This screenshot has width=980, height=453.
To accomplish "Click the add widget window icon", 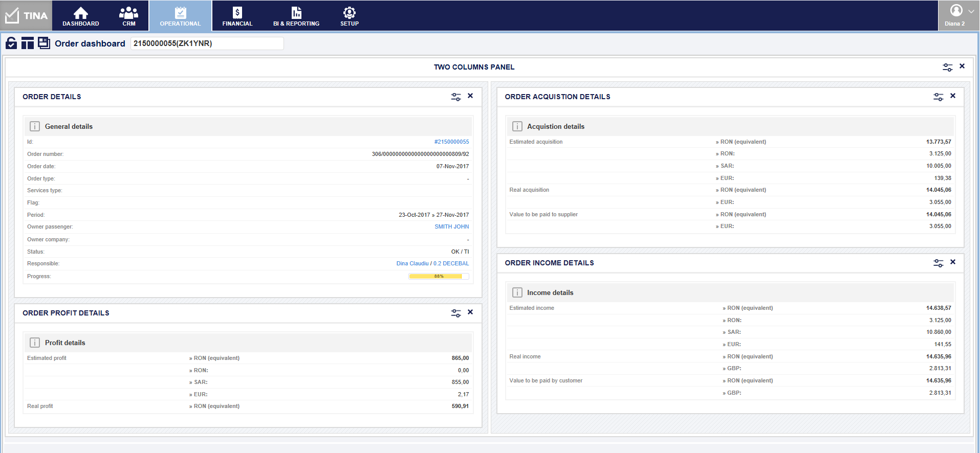I will (x=44, y=43).
